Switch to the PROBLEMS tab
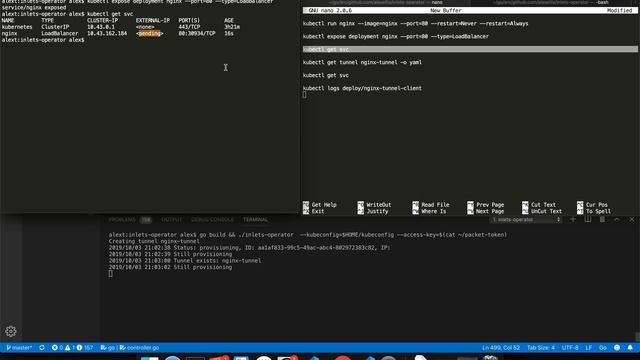This screenshot has height=360, width=640. click(x=122, y=220)
